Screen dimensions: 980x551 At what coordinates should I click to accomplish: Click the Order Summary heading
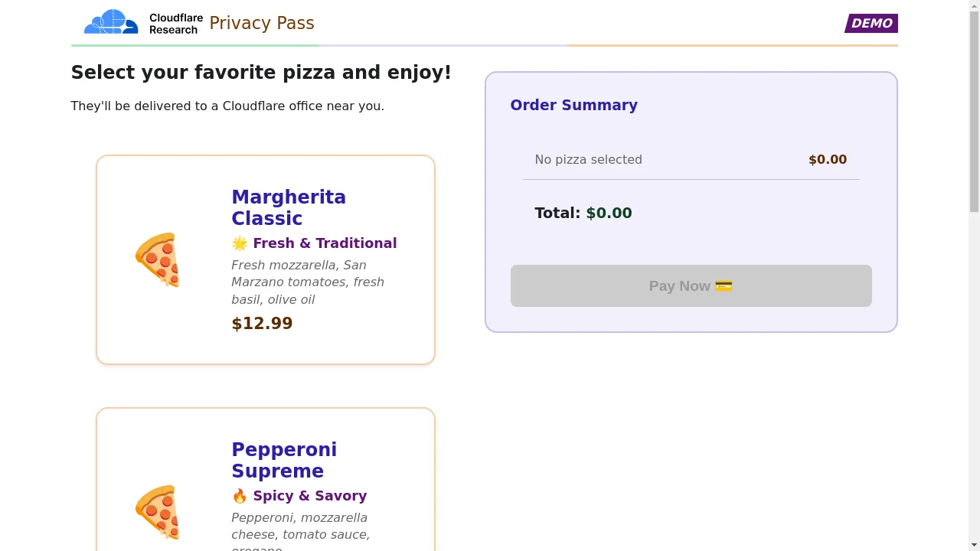pos(573,105)
